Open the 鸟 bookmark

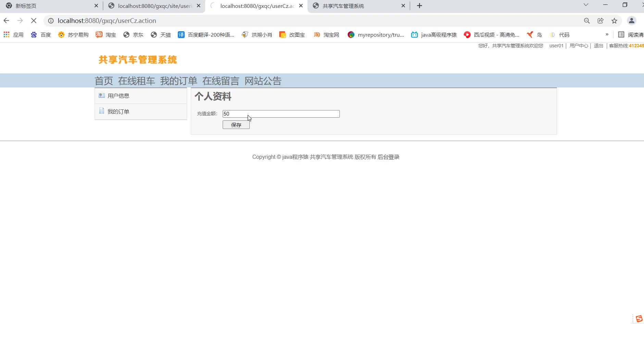pyautogui.click(x=534, y=35)
